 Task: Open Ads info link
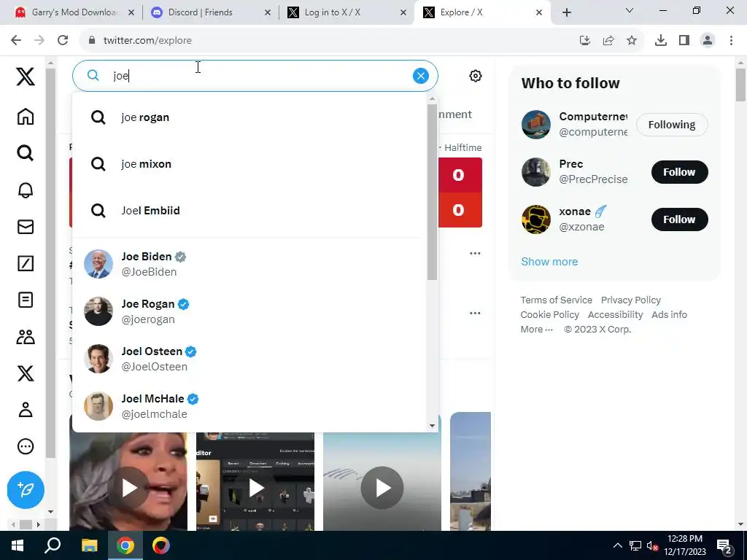(670, 314)
